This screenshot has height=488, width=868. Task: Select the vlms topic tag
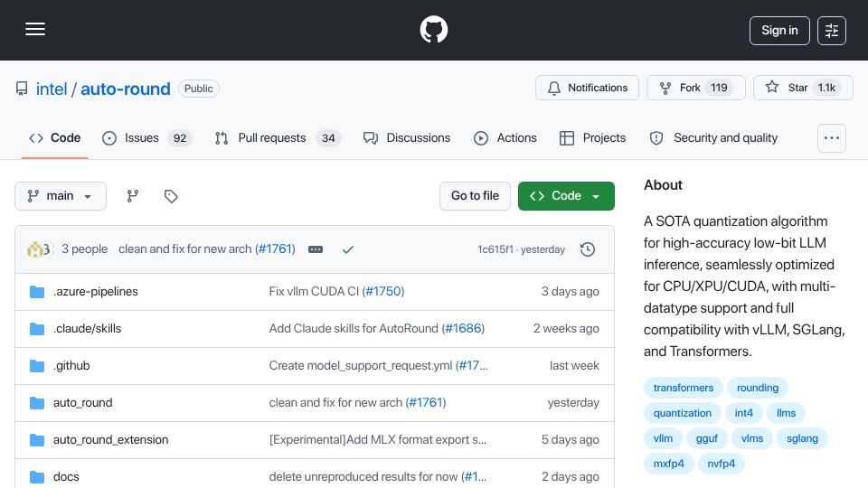pyautogui.click(x=751, y=439)
